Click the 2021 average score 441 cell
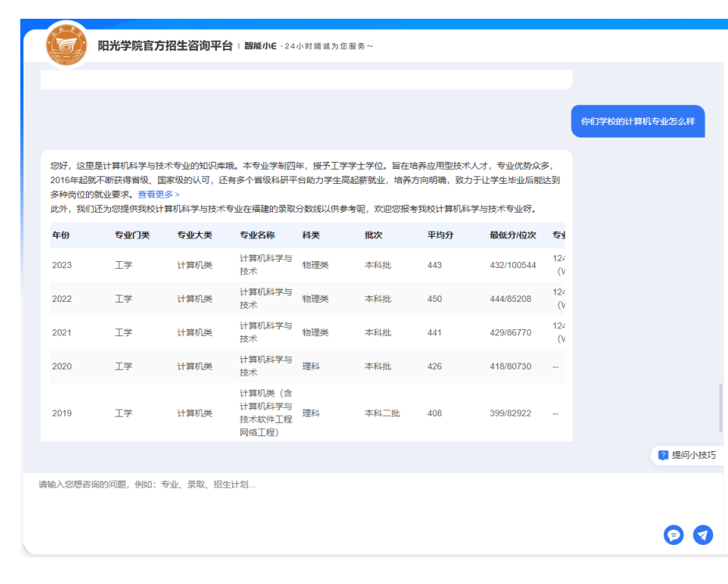 point(435,332)
